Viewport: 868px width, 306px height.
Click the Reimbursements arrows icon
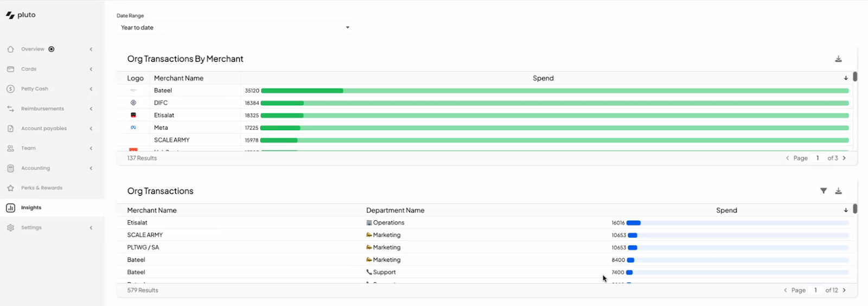tap(10, 109)
